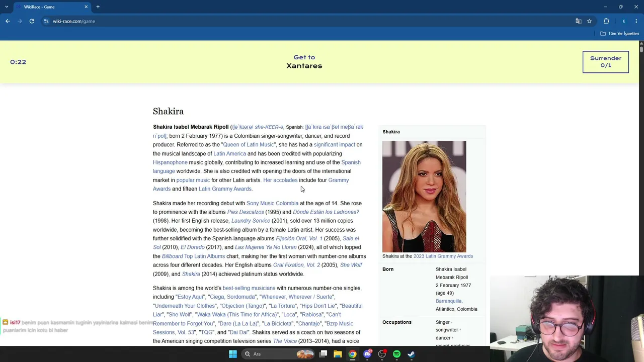Click the popular music link
The width and height of the screenshot is (644, 362).
point(193,180)
